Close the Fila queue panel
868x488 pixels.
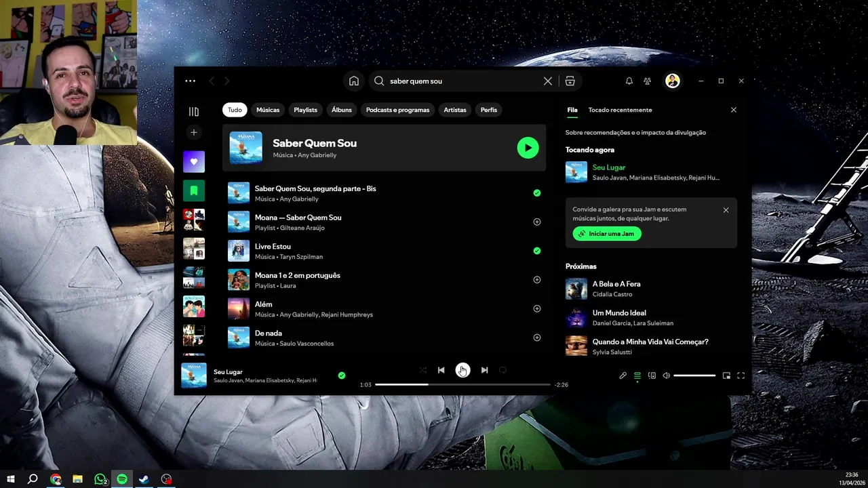click(734, 110)
